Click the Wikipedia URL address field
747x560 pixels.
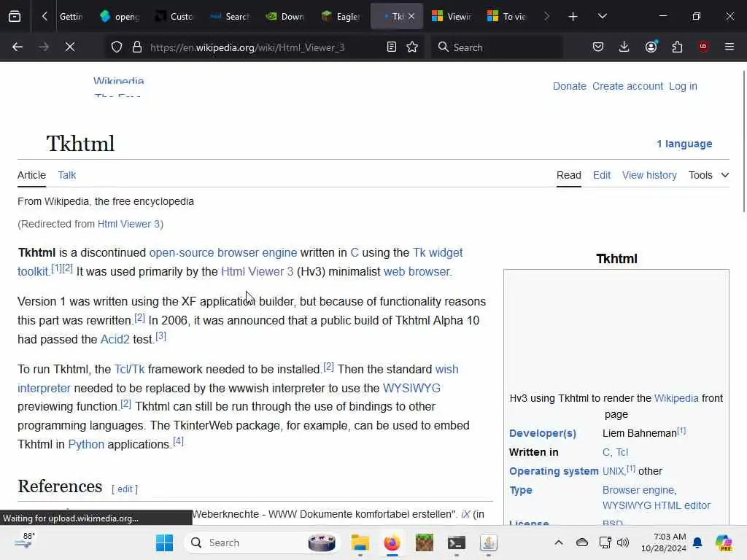pyautogui.click(x=247, y=47)
